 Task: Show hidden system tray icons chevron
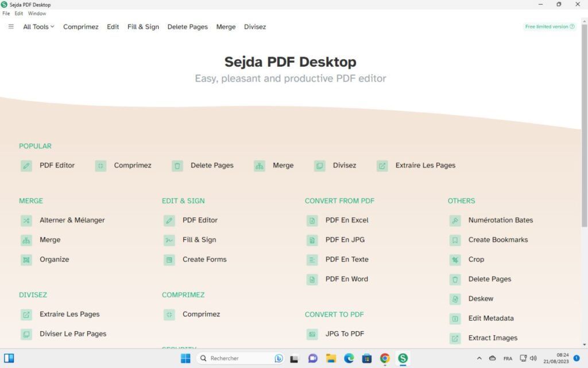[x=479, y=358]
